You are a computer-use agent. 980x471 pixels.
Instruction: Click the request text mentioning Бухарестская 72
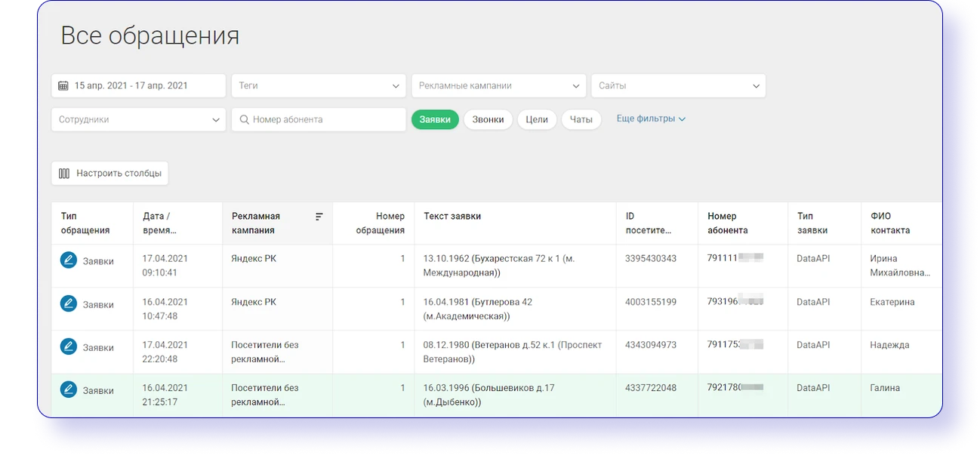click(x=499, y=266)
